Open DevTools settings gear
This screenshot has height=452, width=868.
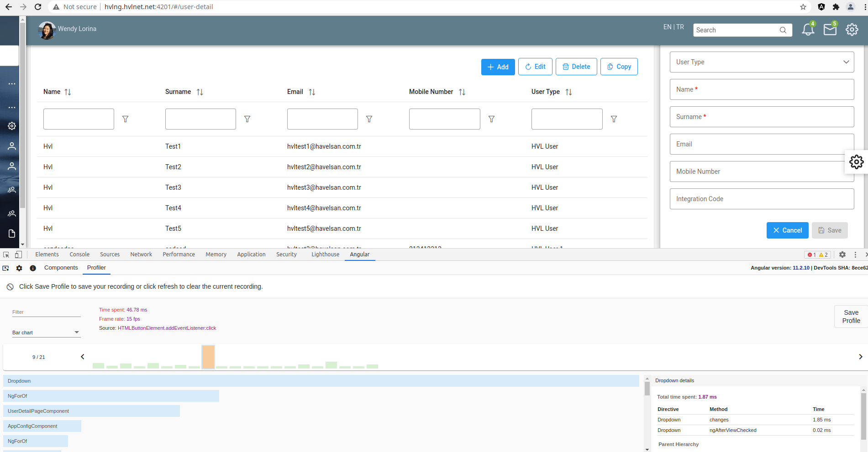click(x=842, y=255)
